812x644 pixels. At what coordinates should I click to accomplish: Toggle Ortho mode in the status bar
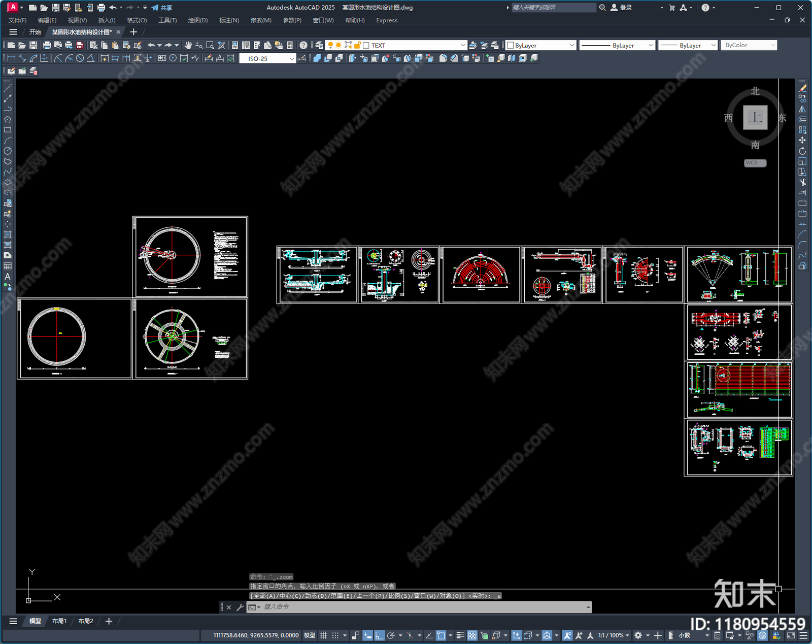click(x=379, y=635)
